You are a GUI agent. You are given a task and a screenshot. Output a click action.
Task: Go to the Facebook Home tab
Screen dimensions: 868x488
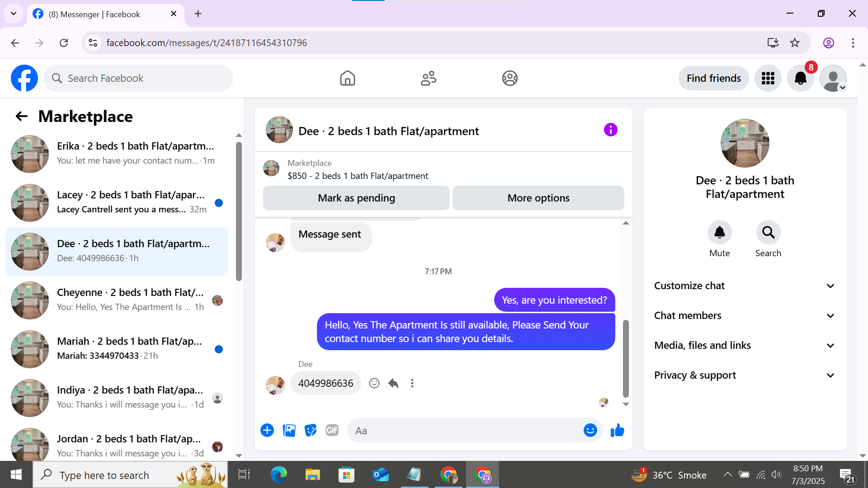[x=347, y=78]
